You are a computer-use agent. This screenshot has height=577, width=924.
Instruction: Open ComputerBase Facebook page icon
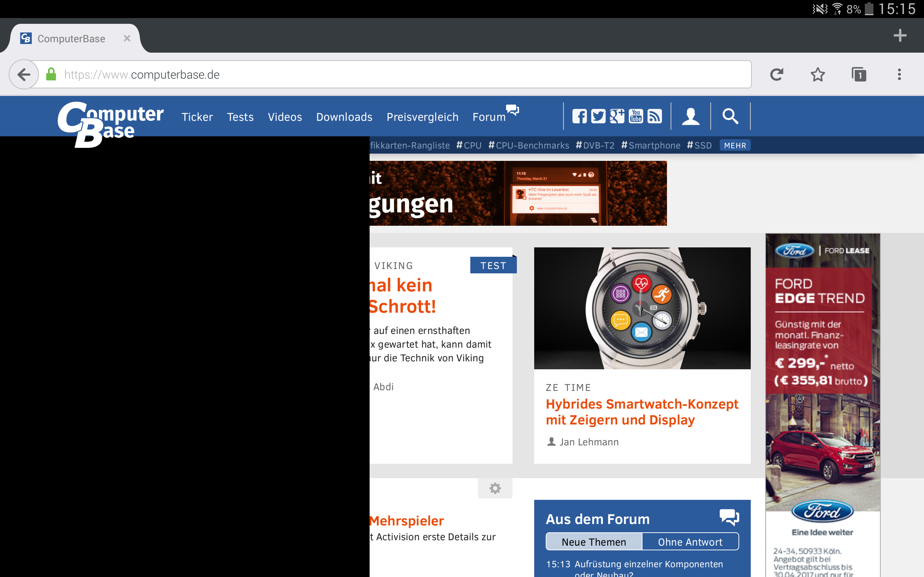click(579, 116)
